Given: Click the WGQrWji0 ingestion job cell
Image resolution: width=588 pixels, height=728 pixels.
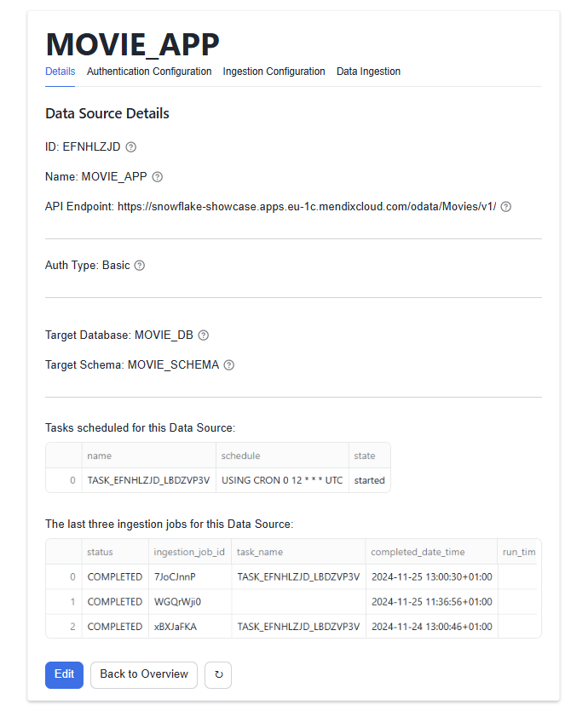Looking at the screenshot, I should [x=176, y=601].
